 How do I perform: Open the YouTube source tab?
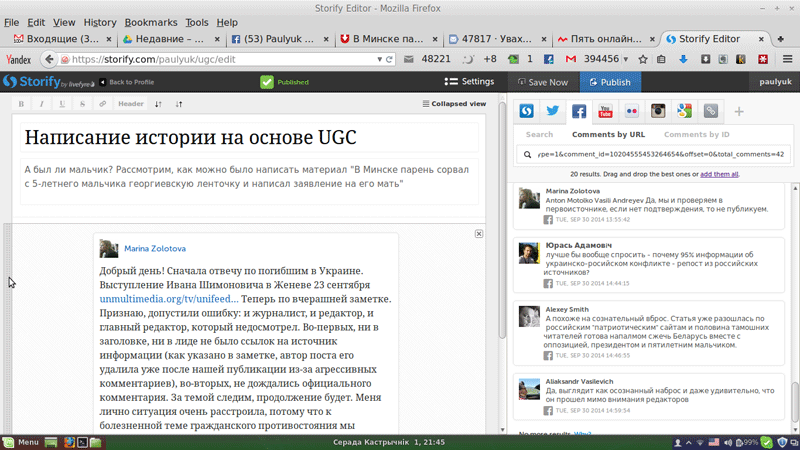(605, 111)
